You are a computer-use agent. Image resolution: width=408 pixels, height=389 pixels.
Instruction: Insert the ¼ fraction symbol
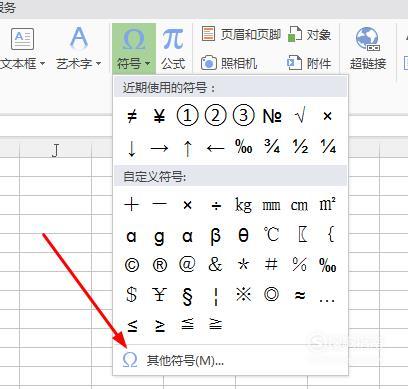pyautogui.click(x=328, y=146)
